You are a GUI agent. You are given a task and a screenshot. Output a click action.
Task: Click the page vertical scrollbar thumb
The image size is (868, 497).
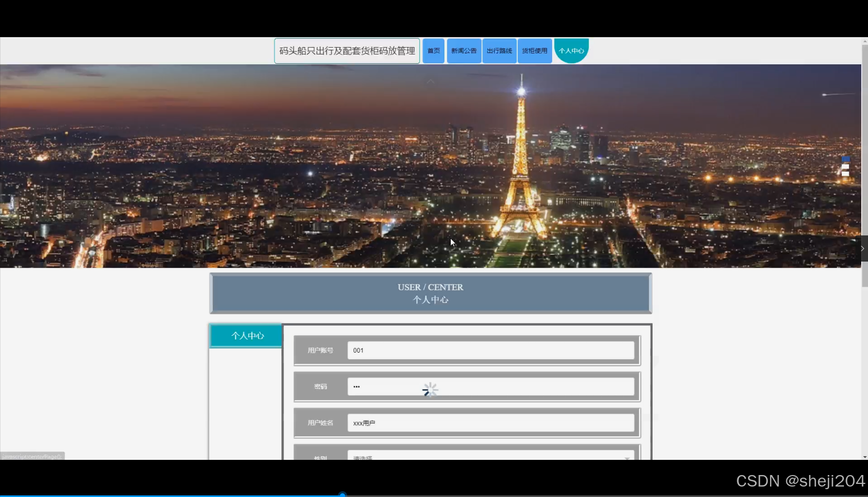click(865, 166)
